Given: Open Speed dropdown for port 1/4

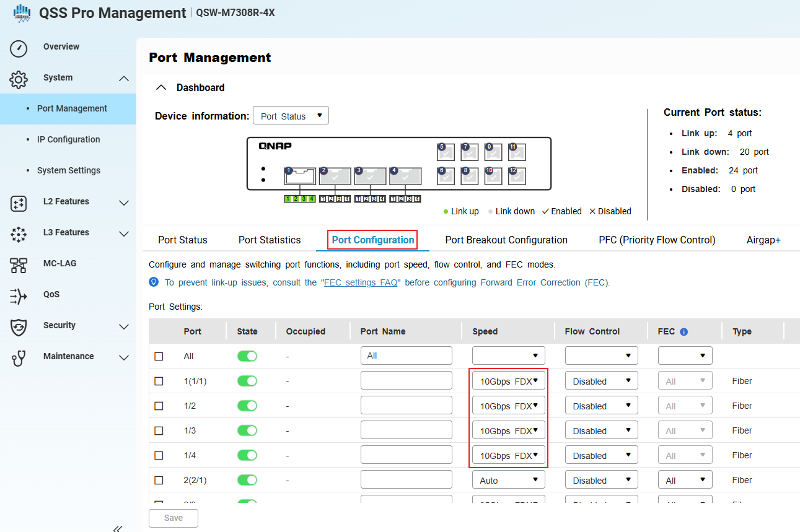Looking at the screenshot, I should pyautogui.click(x=508, y=455).
